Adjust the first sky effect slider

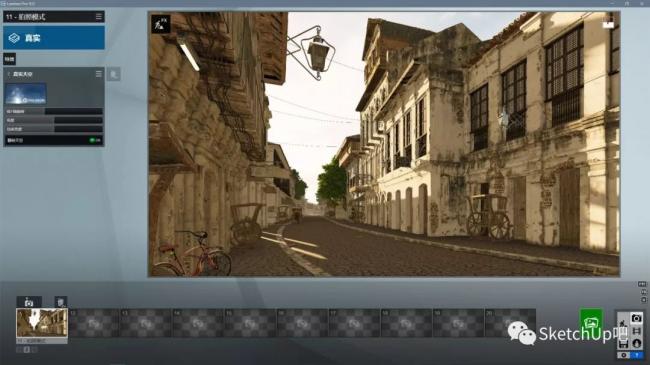click(54, 111)
